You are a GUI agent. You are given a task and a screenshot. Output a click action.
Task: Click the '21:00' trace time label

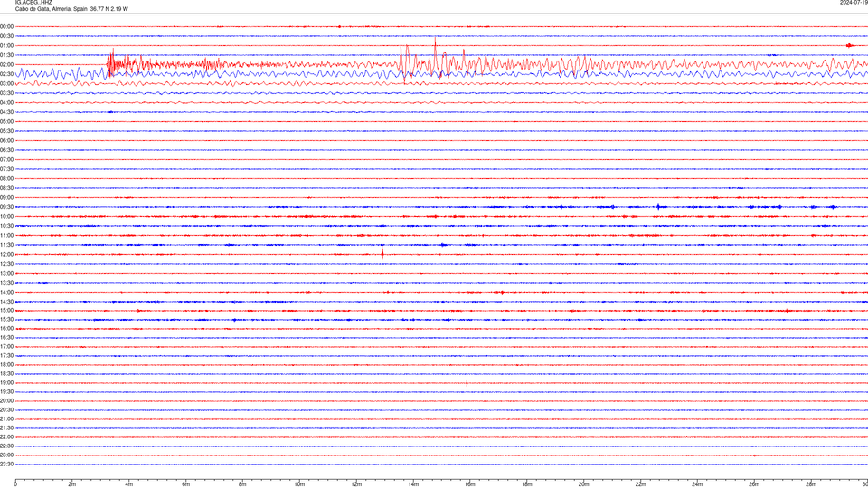(x=6, y=418)
